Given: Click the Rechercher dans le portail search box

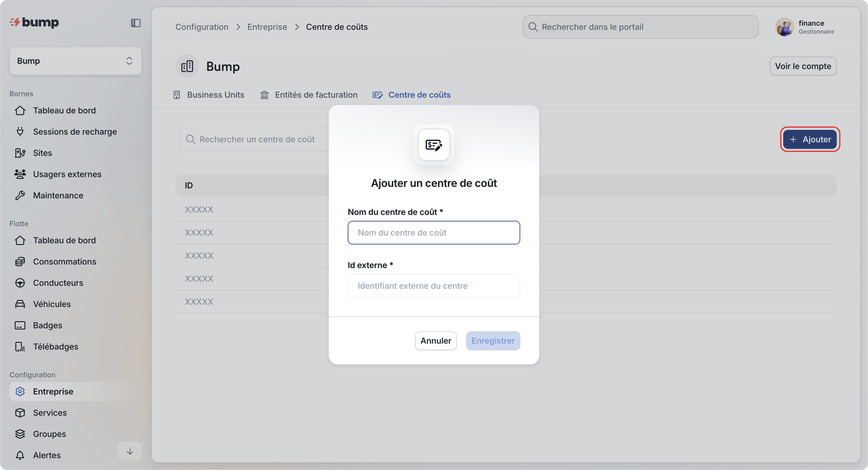Looking at the screenshot, I should coord(640,27).
